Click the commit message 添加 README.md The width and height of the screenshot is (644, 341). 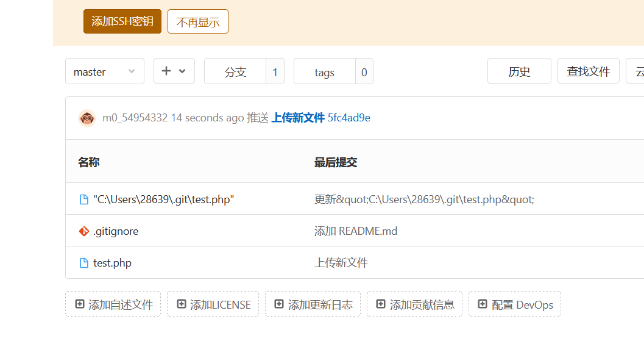pos(356,231)
